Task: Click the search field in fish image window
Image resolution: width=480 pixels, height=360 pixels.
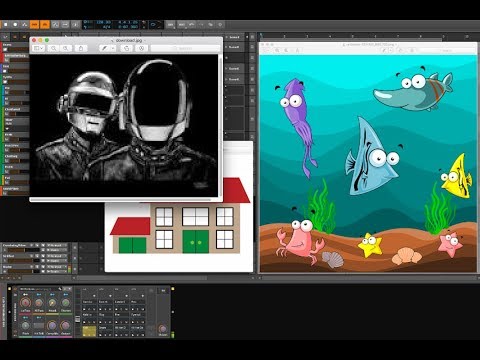Action: [447, 50]
